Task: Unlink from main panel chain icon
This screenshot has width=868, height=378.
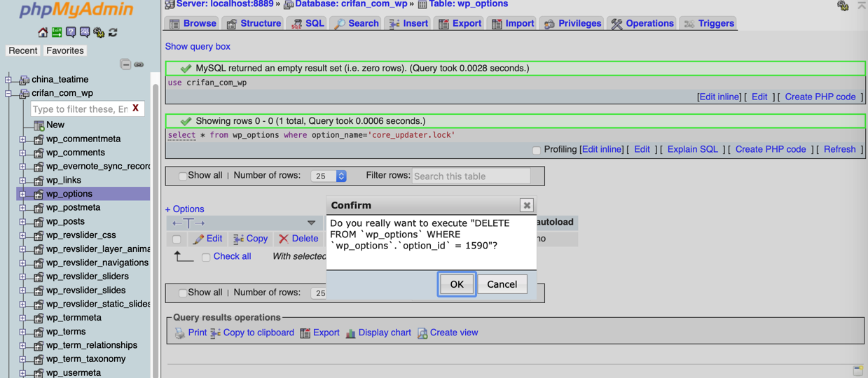Action: [x=139, y=64]
